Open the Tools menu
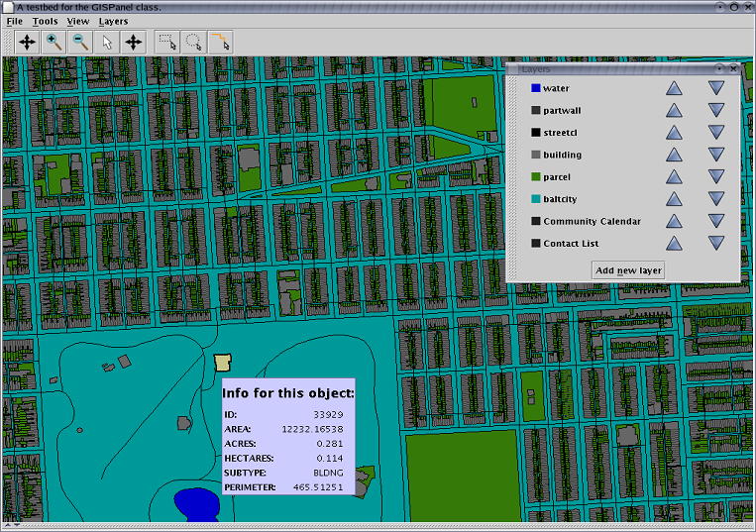The width and height of the screenshot is (756, 532). (x=45, y=21)
